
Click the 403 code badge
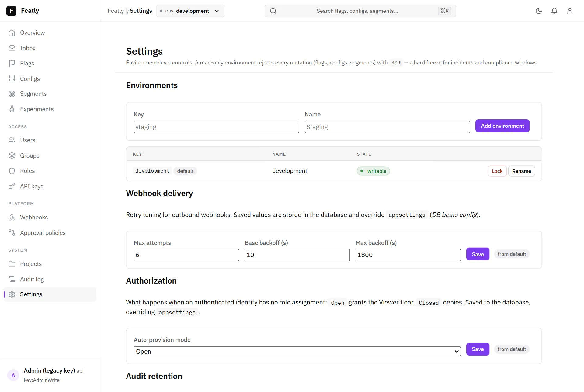pos(396,63)
